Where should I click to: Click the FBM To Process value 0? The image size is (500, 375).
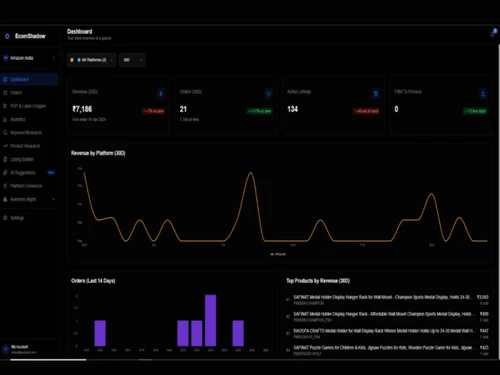pos(396,109)
